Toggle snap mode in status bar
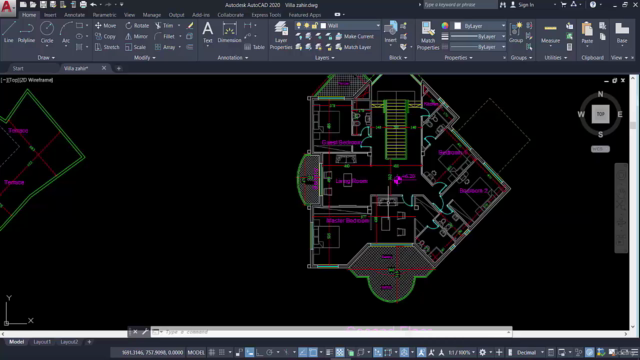The image size is (640, 360). (222, 352)
